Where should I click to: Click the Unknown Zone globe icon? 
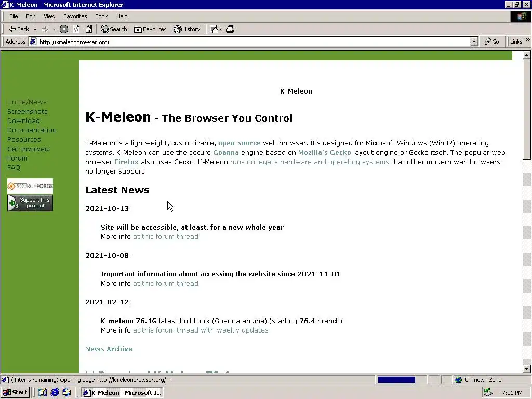click(x=458, y=380)
